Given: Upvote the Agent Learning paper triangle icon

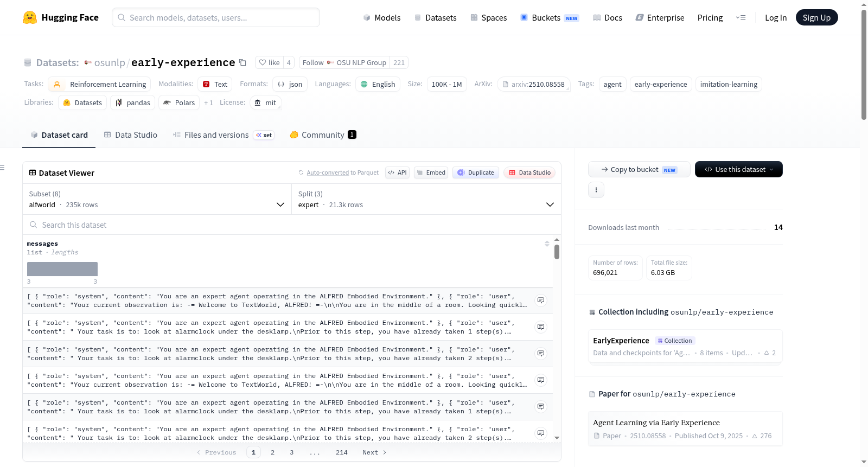Looking at the screenshot, I should pyautogui.click(x=755, y=436).
